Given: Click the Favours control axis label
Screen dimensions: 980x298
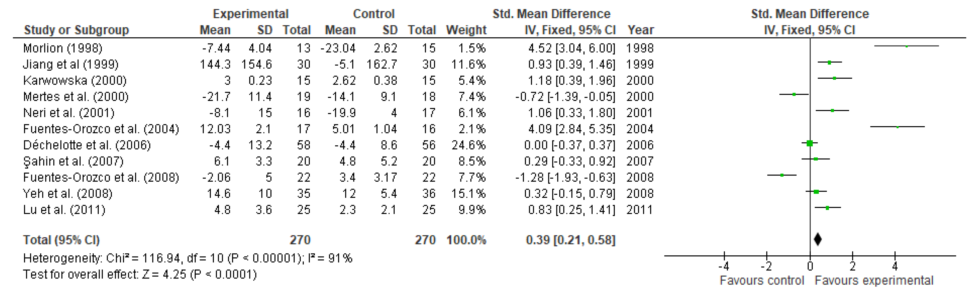Looking at the screenshot, I should [762, 281].
